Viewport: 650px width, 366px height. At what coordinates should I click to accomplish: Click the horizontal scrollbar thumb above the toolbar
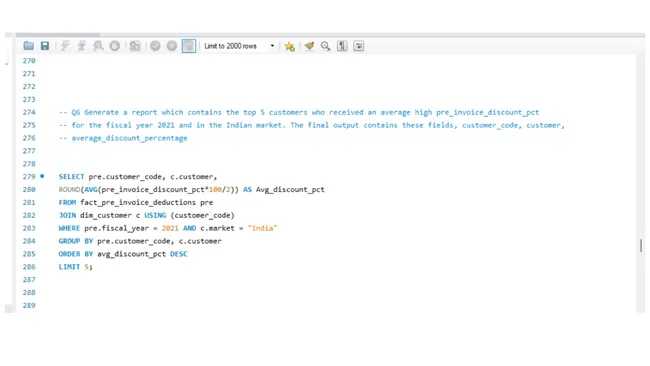(58, 35)
